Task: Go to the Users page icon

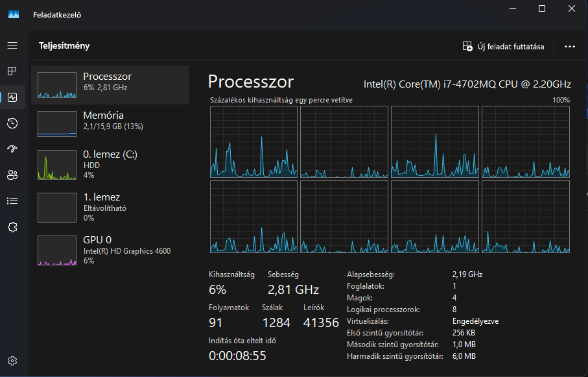Action: pos(12,175)
